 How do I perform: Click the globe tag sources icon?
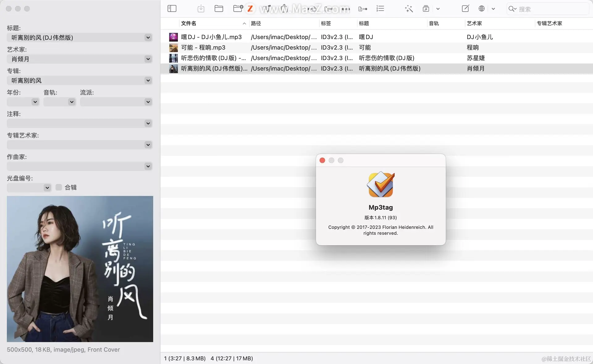[x=481, y=9]
